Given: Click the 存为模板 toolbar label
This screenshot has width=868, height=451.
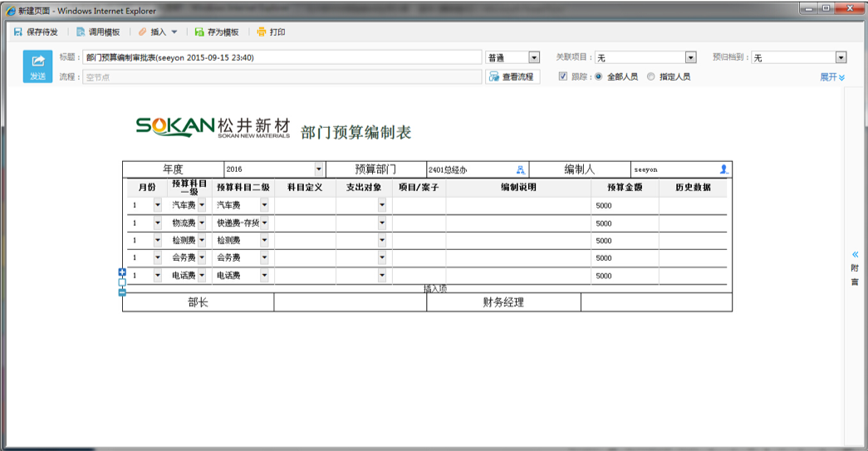Looking at the screenshot, I should [223, 32].
